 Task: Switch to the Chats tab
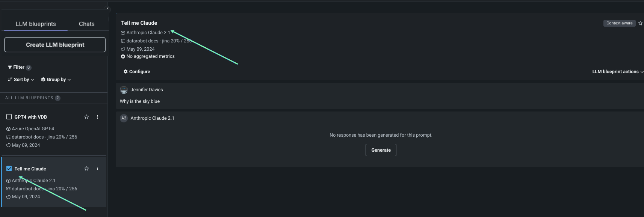(86, 24)
